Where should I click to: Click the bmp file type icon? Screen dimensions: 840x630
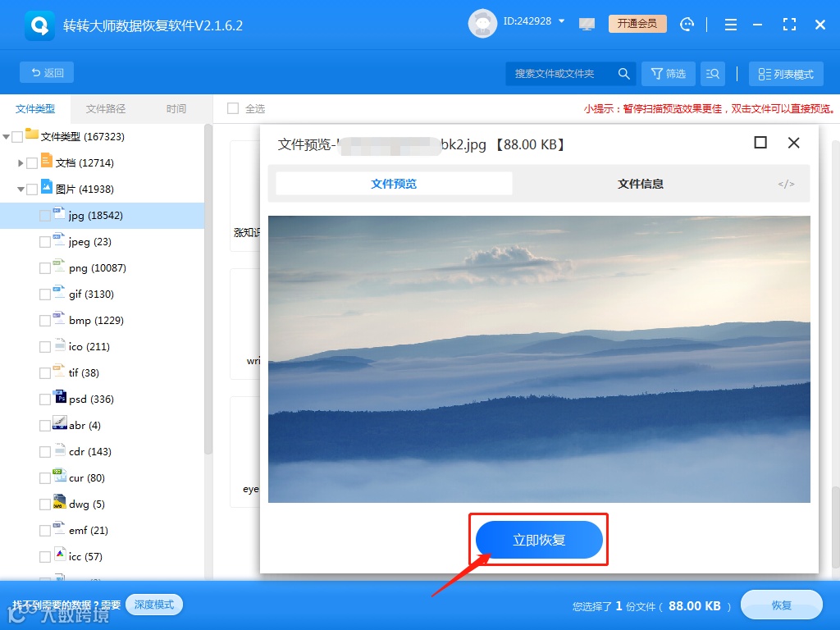[59, 317]
